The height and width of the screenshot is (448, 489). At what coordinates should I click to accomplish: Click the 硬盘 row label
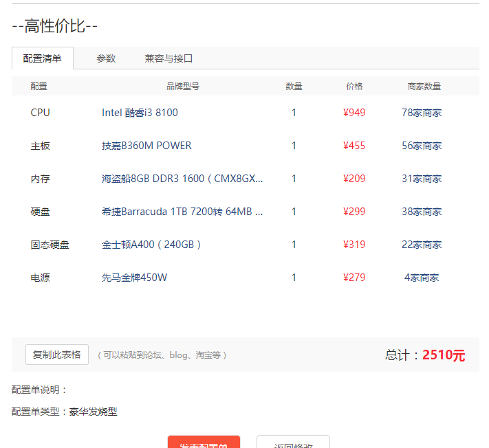pyautogui.click(x=40, y=212)
